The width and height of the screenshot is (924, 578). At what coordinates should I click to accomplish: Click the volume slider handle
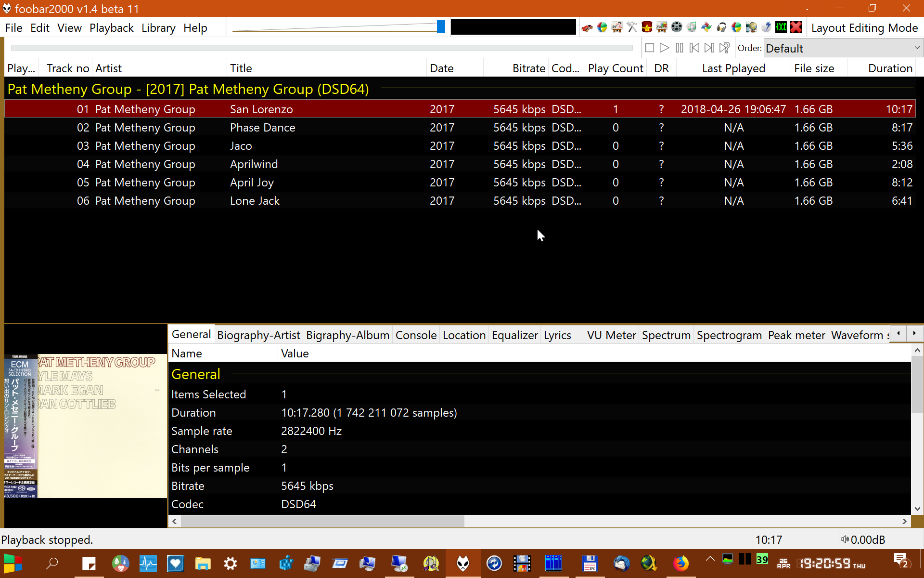(441, 27)
